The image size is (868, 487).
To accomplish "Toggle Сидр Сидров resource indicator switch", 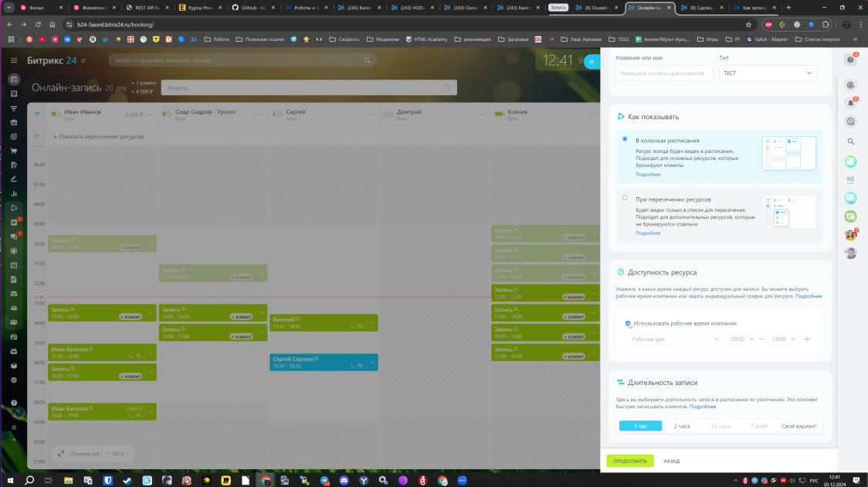I will pyautogui.click(x=167, y=114).
